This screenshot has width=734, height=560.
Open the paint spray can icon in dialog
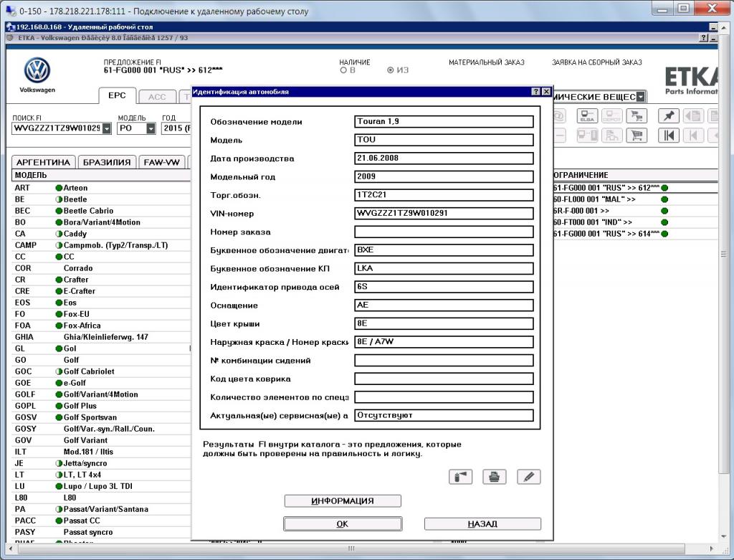[x=461, y=477]
